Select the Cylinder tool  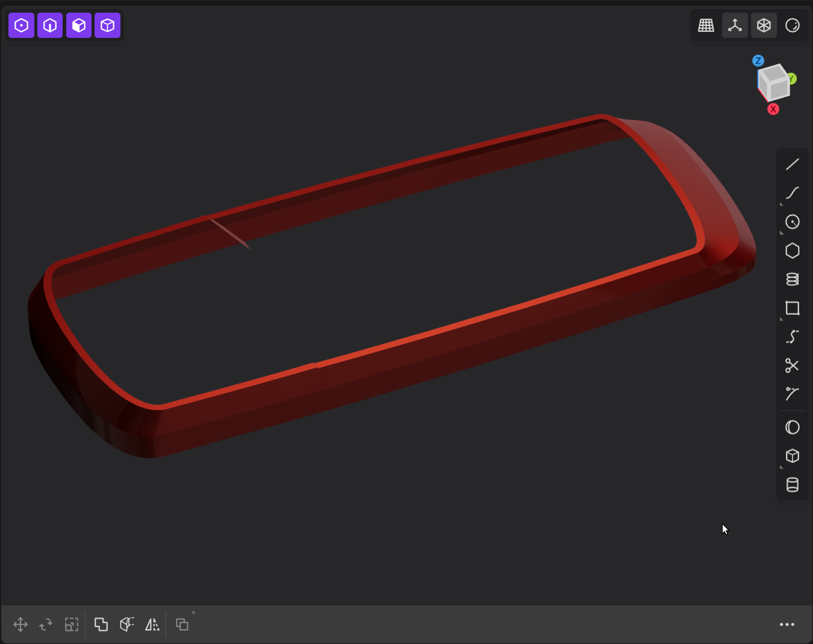point(793,485)
